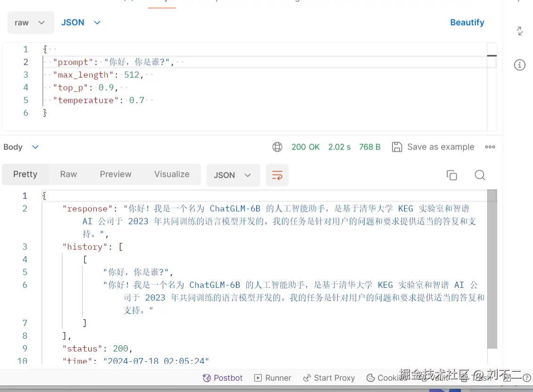Image resolution: width=533 pixels, height=392 pixels.
Task: Open the raw body type dropdown
Action: (x=31, y=23)
